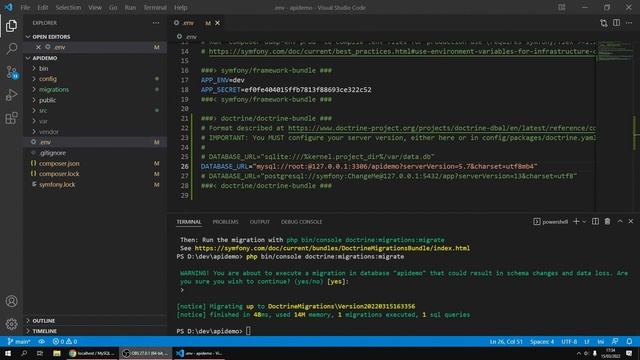The height and width of the screenshot is (360, 640).
Task: Click Spaces: 4 indentation setting
Action: tap(542, 341)
